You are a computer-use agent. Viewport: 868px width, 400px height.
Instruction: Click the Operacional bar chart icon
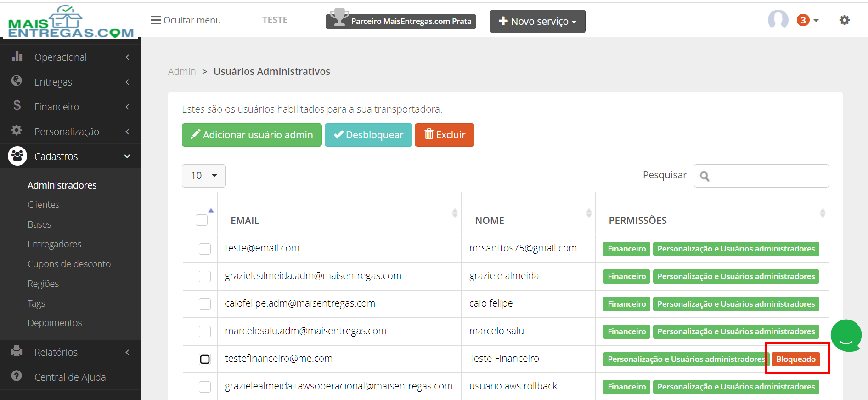pyautogui.click(x=17, y=57)
